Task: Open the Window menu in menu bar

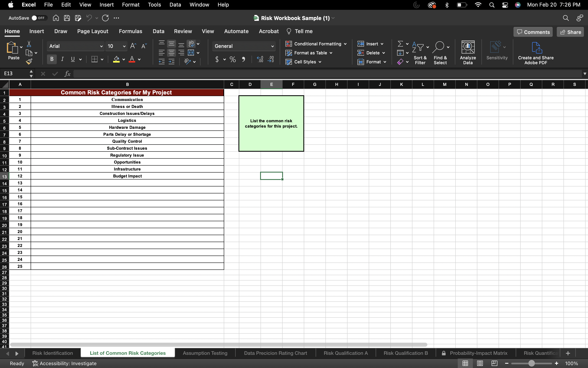Action: (x=199, y=5)
